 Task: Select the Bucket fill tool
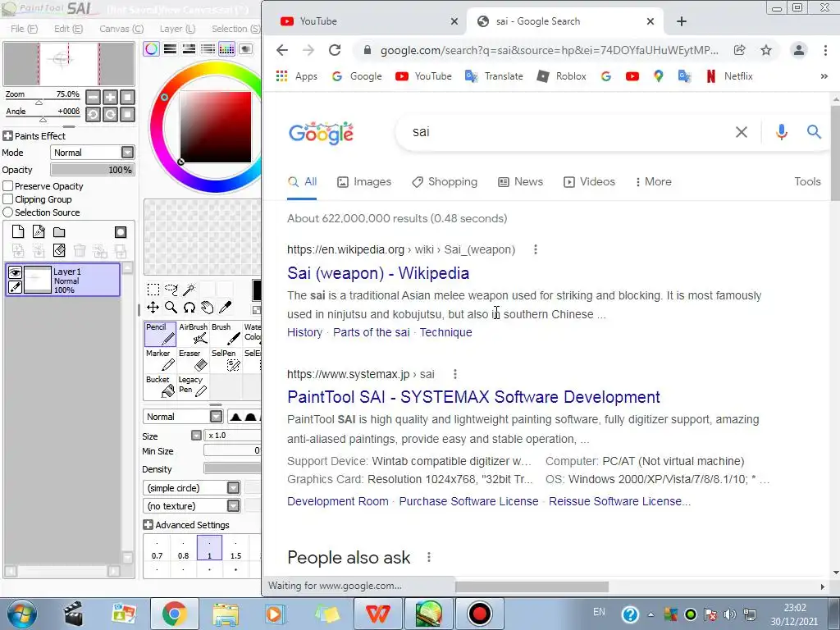click(x=160, y=386)
